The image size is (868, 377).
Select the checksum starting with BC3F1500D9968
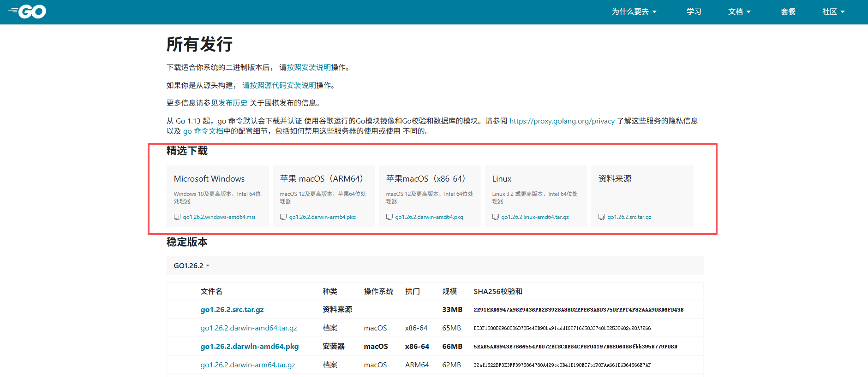[x=562, y=328]
